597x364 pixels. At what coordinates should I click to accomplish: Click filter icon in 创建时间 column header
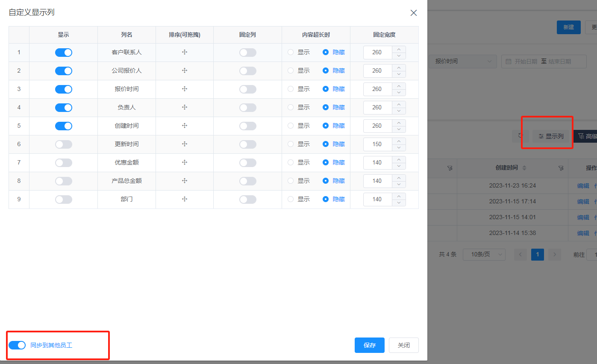(561, 169)
